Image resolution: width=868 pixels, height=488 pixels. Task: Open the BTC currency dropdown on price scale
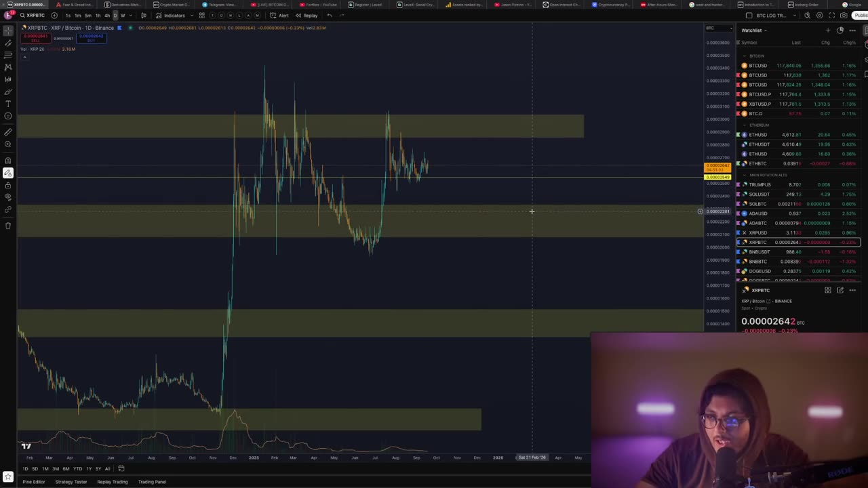pos(719,28)
